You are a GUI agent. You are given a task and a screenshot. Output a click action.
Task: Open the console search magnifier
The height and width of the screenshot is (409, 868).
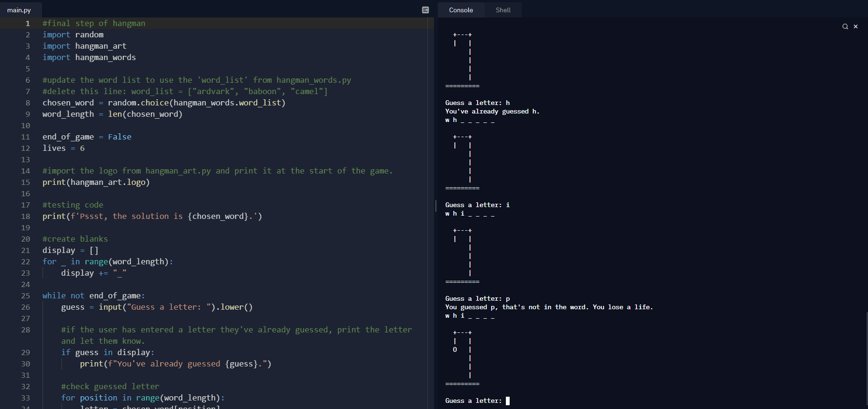(845, 26)
